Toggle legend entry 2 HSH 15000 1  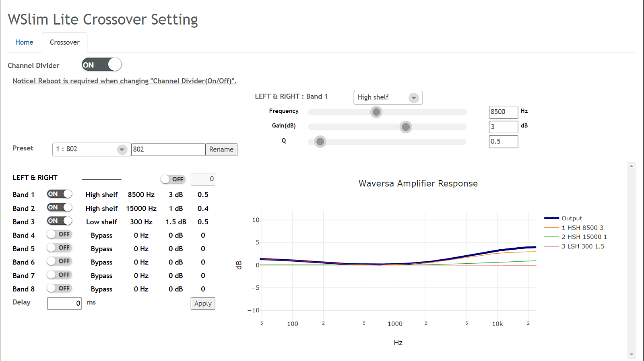point(576,237)
